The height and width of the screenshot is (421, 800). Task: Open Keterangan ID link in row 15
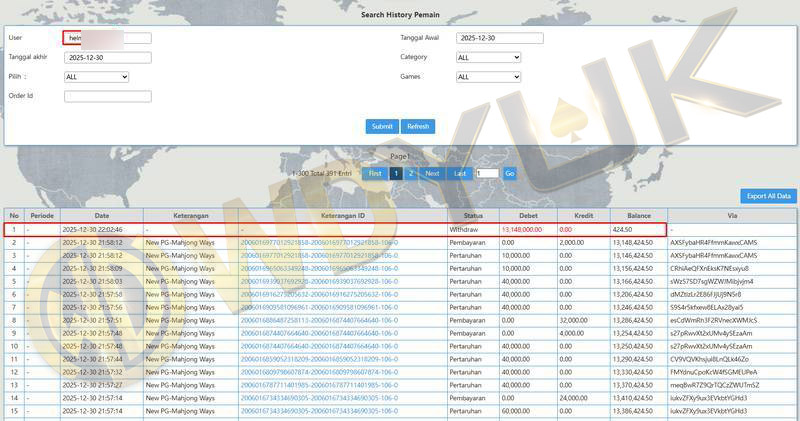[x=318, y=411]
